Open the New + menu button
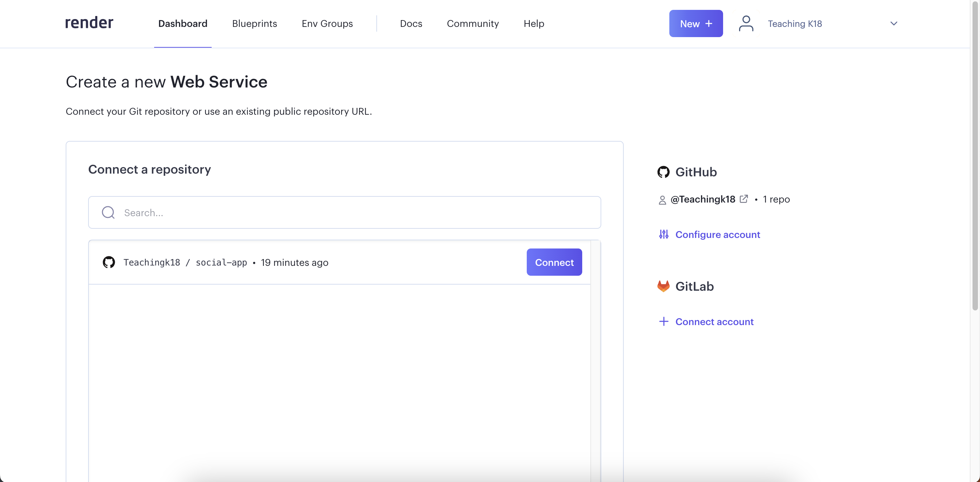Viewport: 980px width, 482px height. point(696,23)
